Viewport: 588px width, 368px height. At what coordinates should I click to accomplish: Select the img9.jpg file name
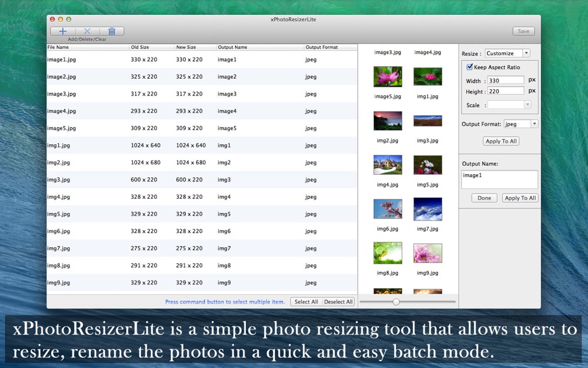tap(59, 283)
